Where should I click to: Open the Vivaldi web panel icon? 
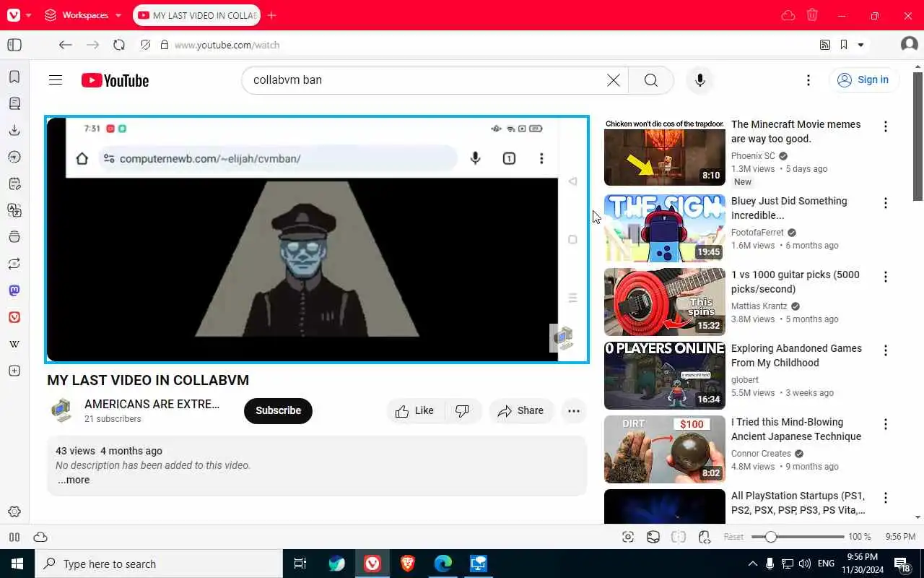pyautogui.click(x=14, y=317)
